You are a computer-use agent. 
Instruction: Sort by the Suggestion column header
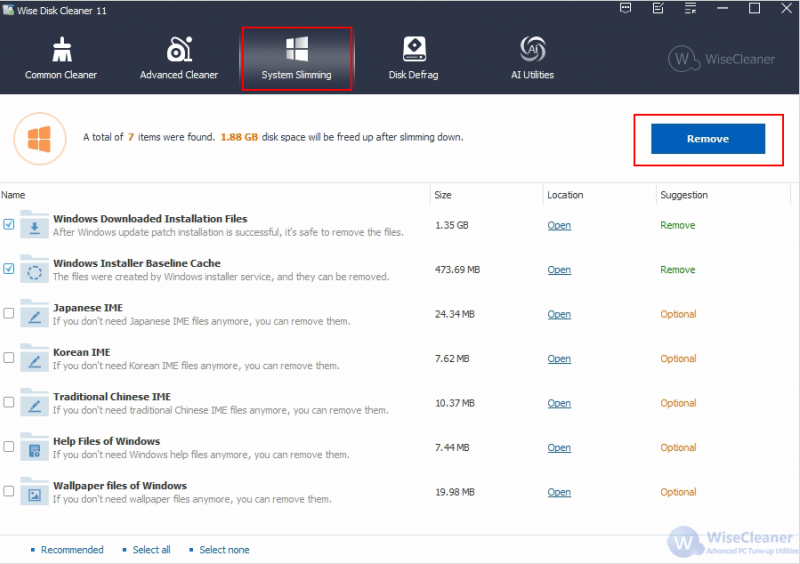click(x=684, y=195)
